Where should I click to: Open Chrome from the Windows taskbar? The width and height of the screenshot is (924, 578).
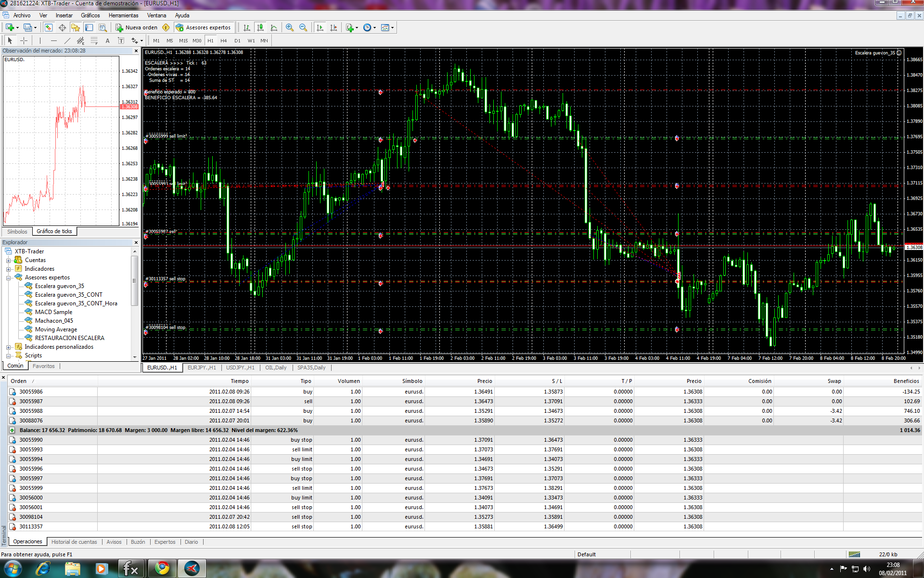coord(162,568)
